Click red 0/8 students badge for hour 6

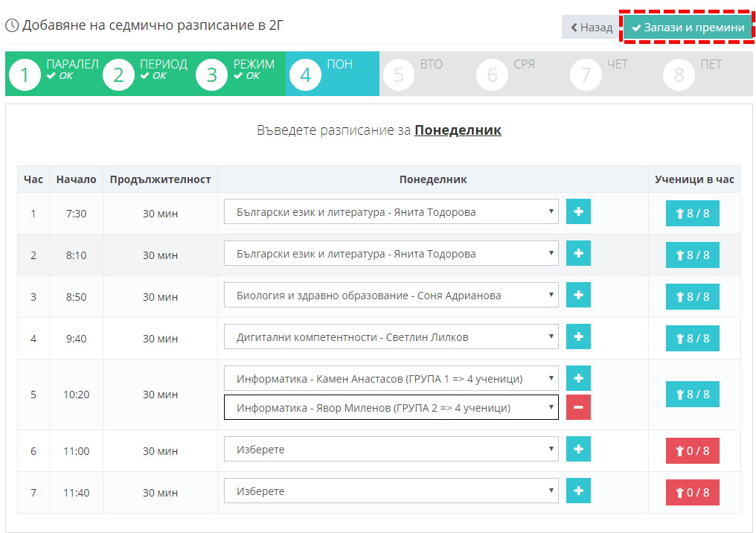coord(692,450)
